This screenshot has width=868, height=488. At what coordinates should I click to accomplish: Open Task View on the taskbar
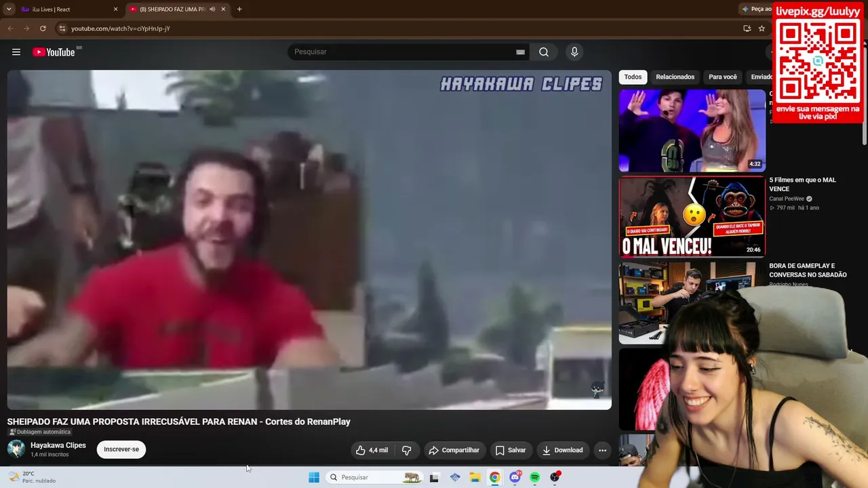click(435, 477)
